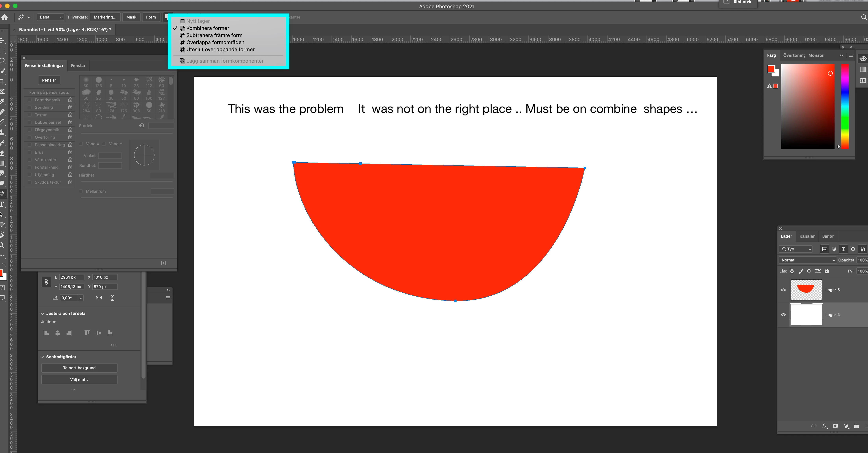This screenshot has height=453, width=868.
Task: Open layer effects fx menu
Action: (x=824, y=426)
